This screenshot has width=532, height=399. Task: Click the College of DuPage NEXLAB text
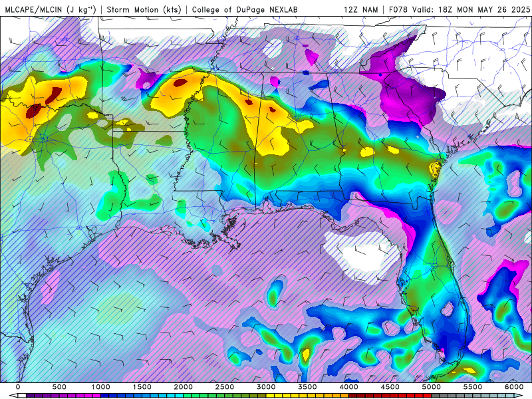(245, 9)
